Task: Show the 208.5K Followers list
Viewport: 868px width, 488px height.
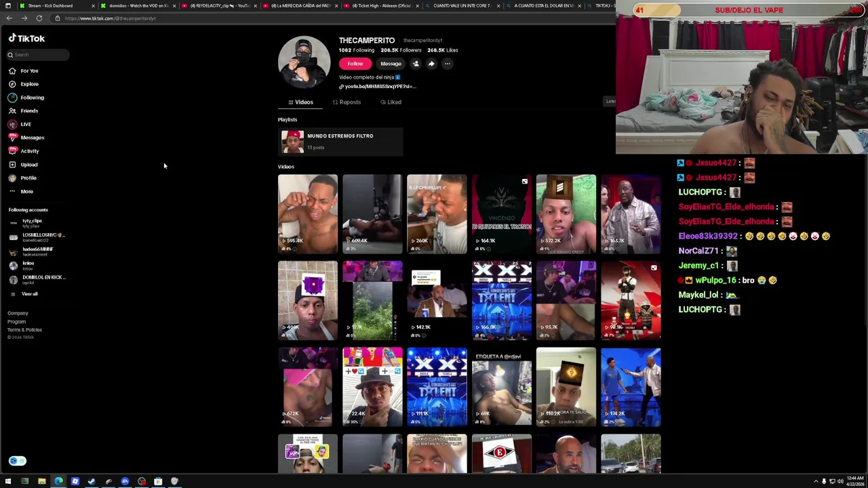Action: pos(401,50)
